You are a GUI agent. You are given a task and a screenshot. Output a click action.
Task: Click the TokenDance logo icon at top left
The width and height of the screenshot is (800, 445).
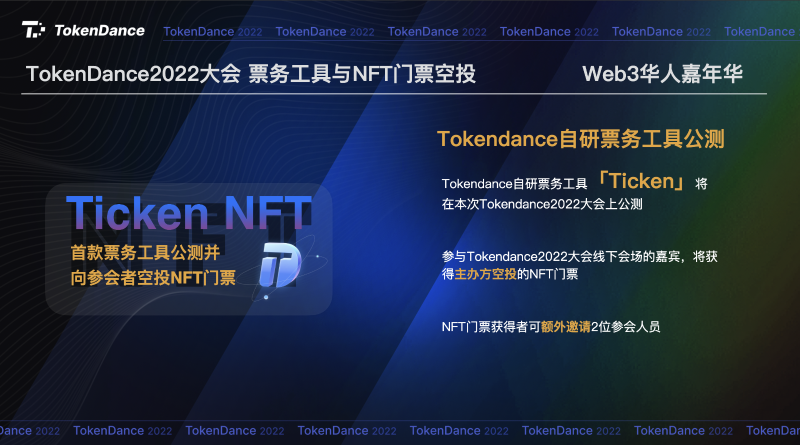[33, 30]
